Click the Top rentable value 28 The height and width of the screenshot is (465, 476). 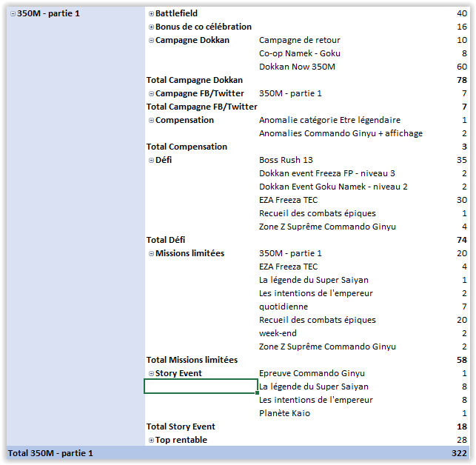[x=462, y=440]
